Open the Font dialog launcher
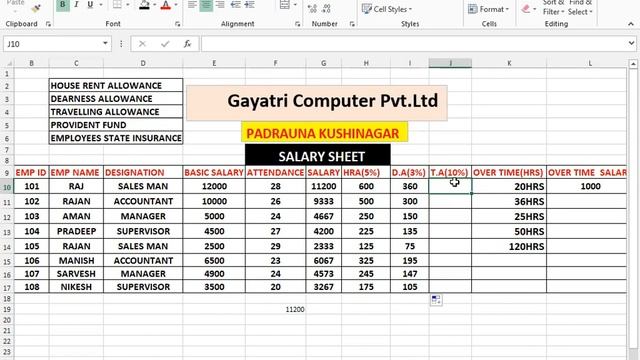The width and height of the screenshot is (640, 360). [x=178, y=24]
